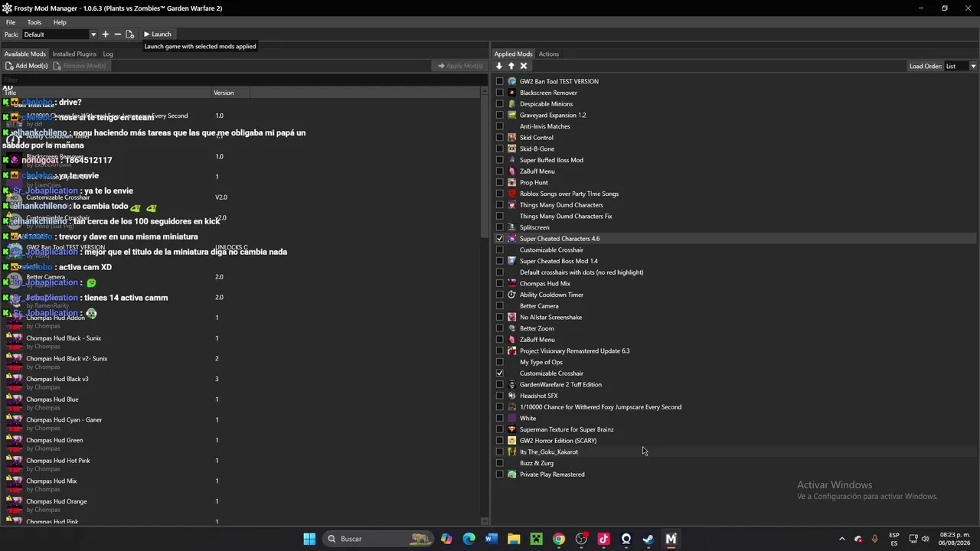Click the Skid Control mod icon
Viewport: 980px width, 551px height.
(x=512, y=138)
